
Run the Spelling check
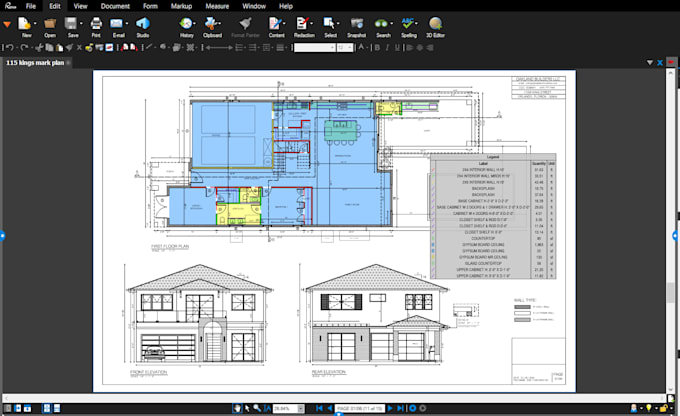(408, 23)
